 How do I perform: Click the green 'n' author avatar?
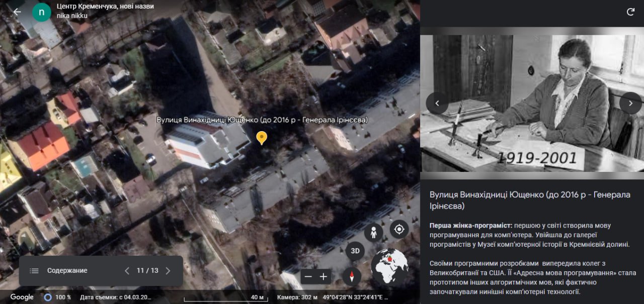(x=41, y=12)
